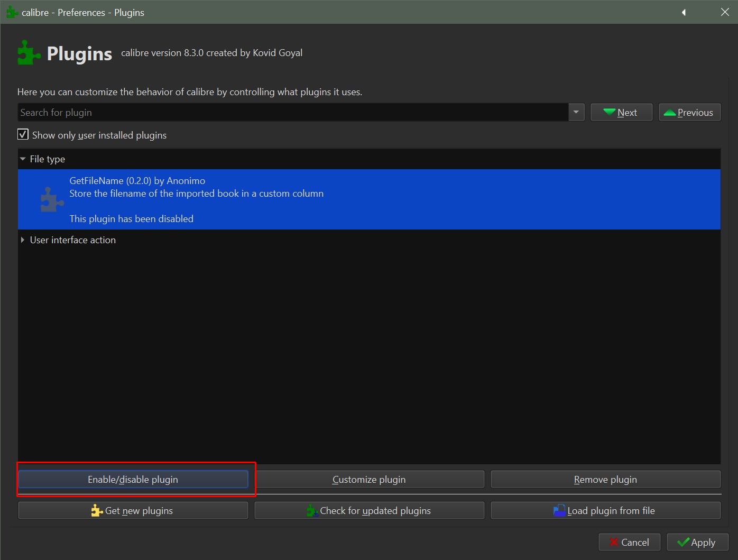
Task: Click the GetFileName plugin puzzle icon
Action: click(52, 200)
